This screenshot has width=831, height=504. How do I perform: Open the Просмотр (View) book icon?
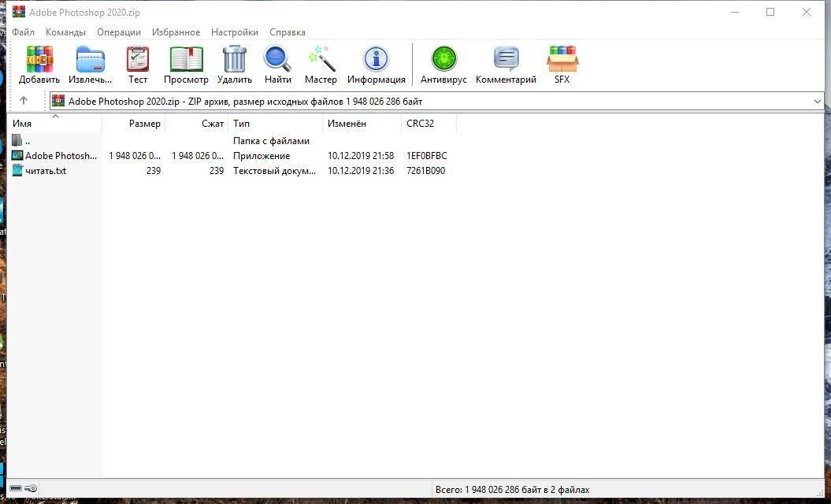pyautogui.click(x=186, y=59)
